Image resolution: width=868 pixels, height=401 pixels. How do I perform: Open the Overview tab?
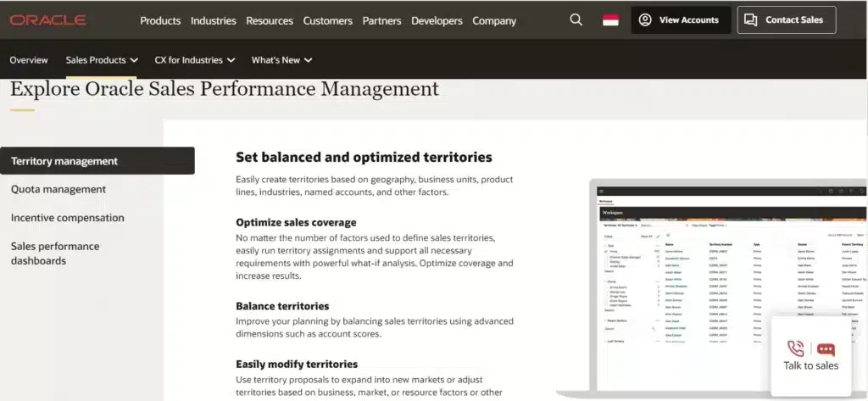29,60
